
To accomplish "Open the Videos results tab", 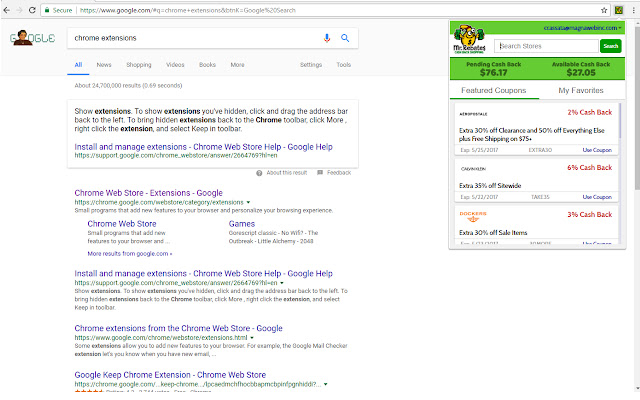I will (x=175, y=64).
